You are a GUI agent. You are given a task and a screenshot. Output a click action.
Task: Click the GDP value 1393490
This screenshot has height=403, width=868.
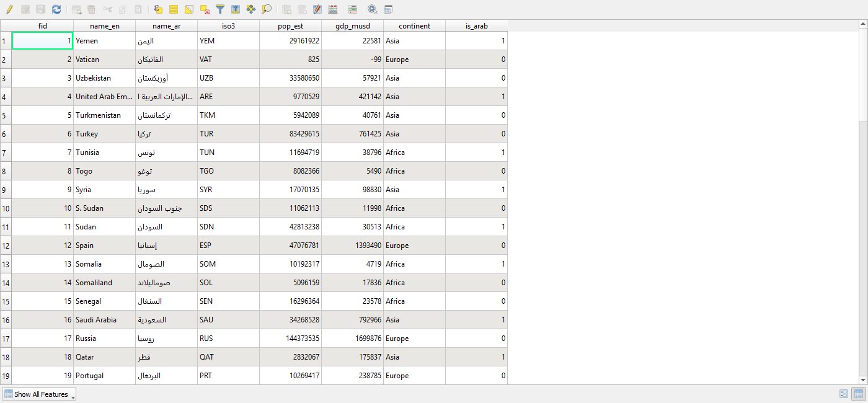(x=352, y=246)
